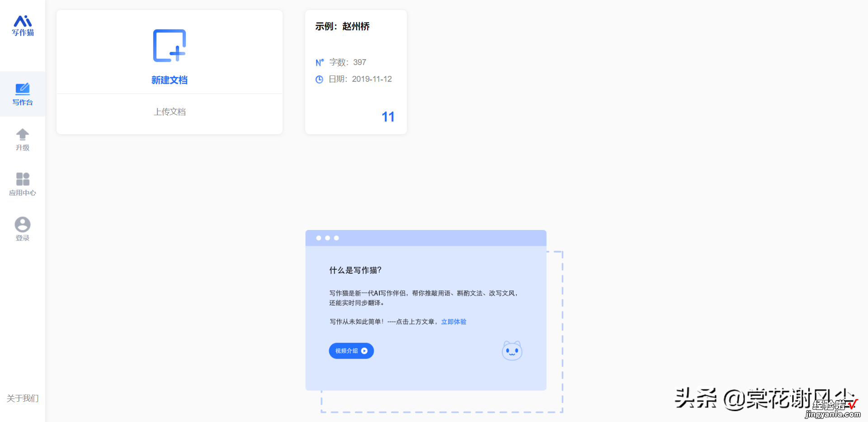
Task: Click the 立即体验 link
Action: [x=453, y=322]
